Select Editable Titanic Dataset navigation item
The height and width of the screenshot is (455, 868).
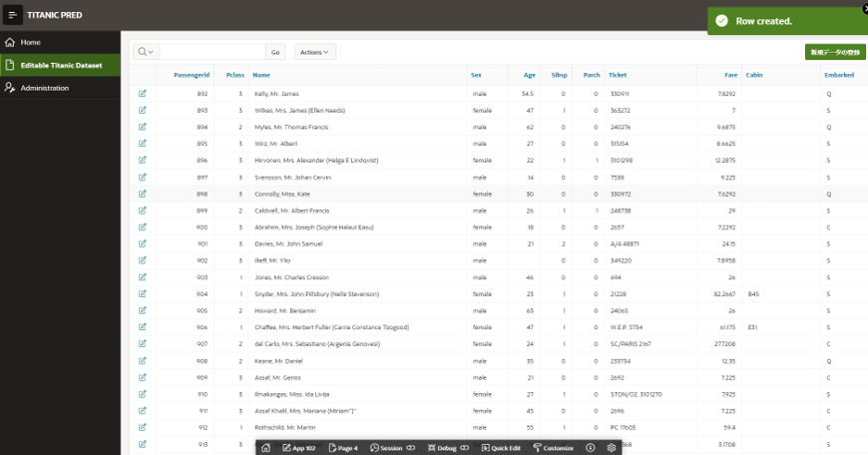point(61,66)
